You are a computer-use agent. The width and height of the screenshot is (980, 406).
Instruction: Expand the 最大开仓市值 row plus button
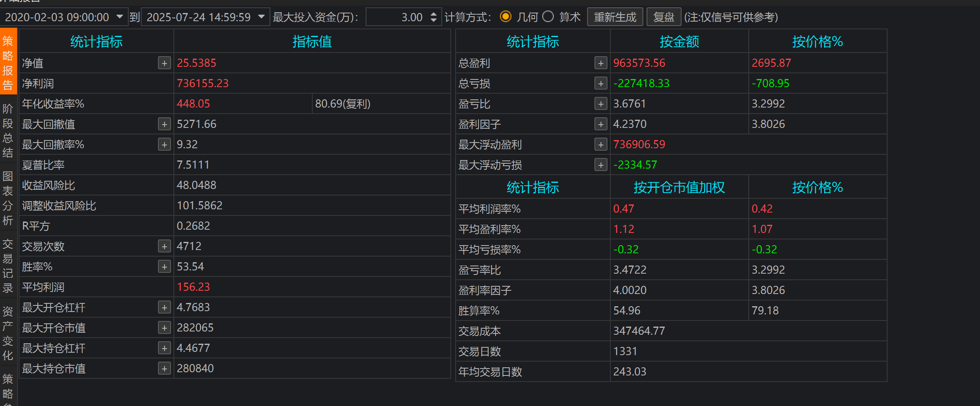(164, 328)
